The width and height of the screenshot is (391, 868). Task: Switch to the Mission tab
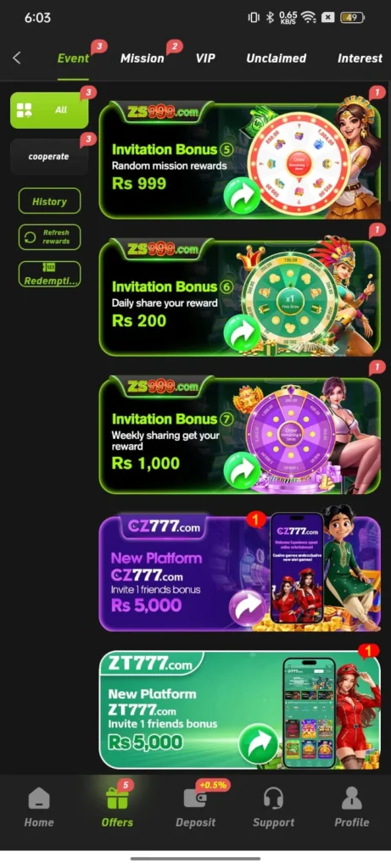[x=142, y=58]
